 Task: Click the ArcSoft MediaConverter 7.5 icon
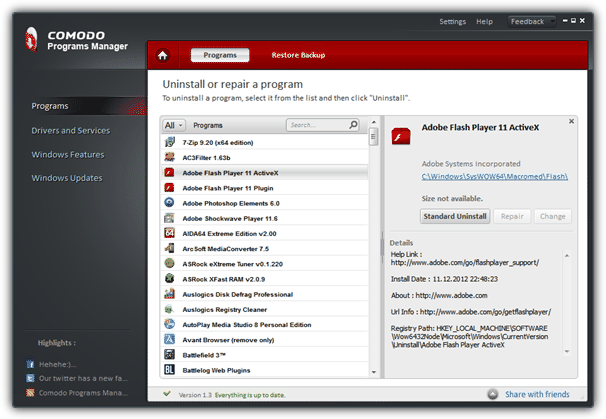[169, 248]
